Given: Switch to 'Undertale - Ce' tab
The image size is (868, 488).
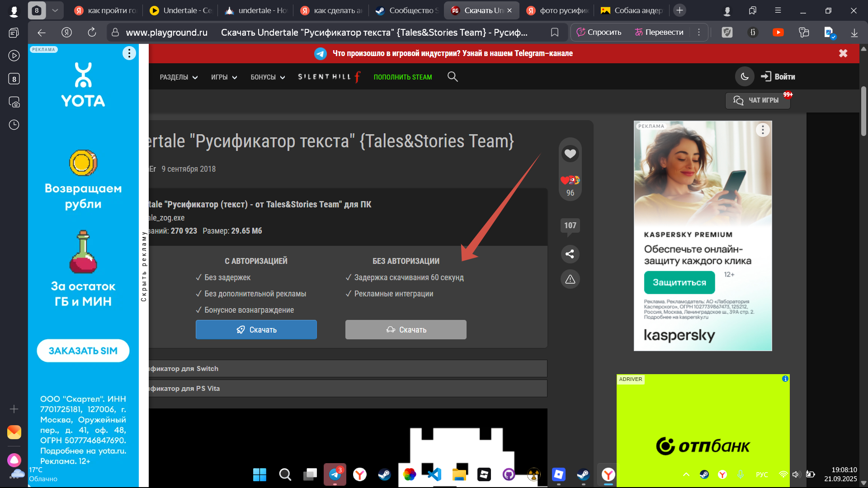Looking at the screenshot, I should tap(180, 10).
